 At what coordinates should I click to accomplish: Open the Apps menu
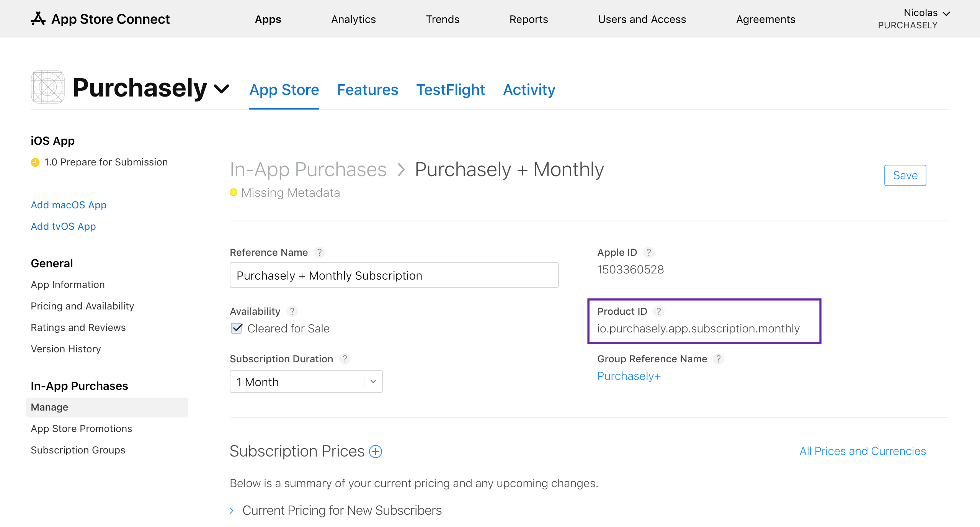[x=268, y=19]
